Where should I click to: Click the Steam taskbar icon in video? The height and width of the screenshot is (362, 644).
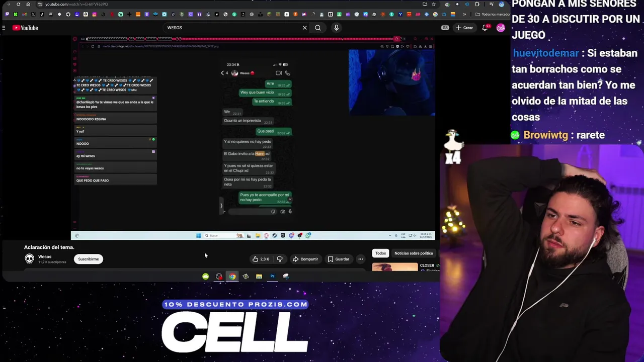[x=274, y=235]
